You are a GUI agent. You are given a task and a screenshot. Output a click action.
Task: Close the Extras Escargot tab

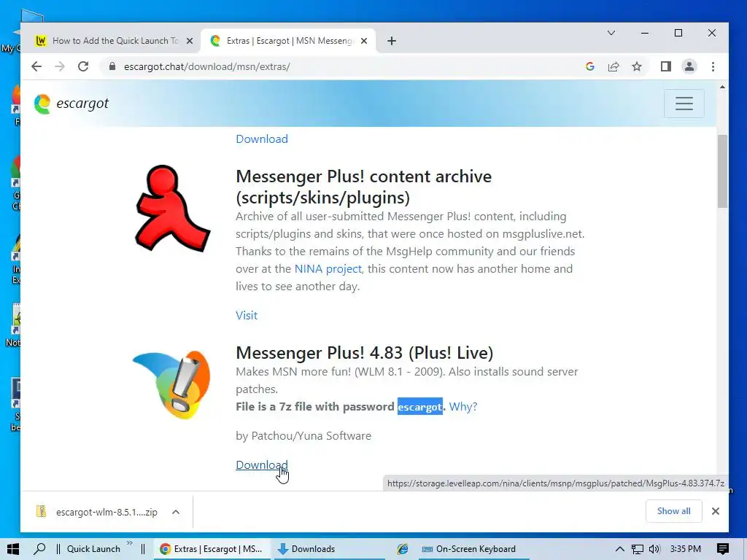(x=364, y=41)
